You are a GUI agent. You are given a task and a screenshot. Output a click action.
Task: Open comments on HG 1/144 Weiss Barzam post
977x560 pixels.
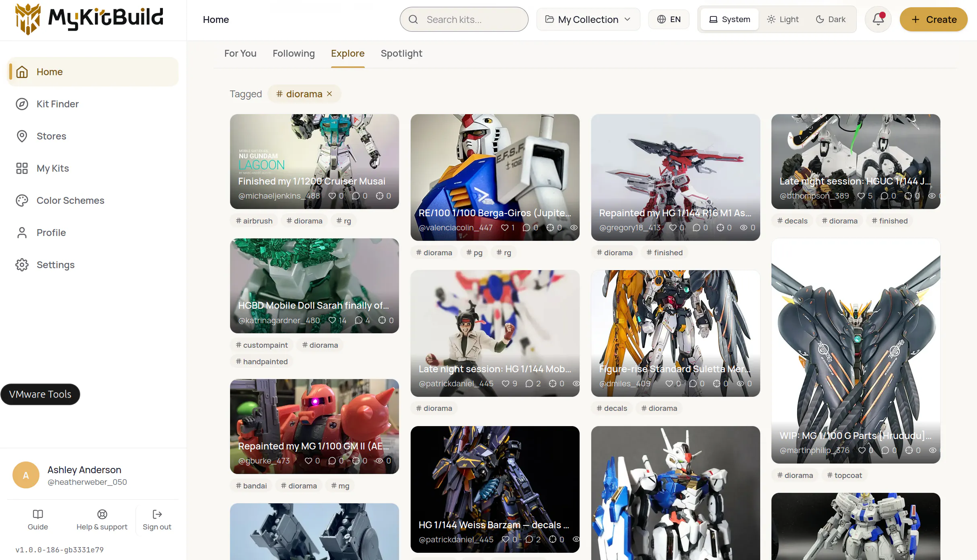[529, 539]
